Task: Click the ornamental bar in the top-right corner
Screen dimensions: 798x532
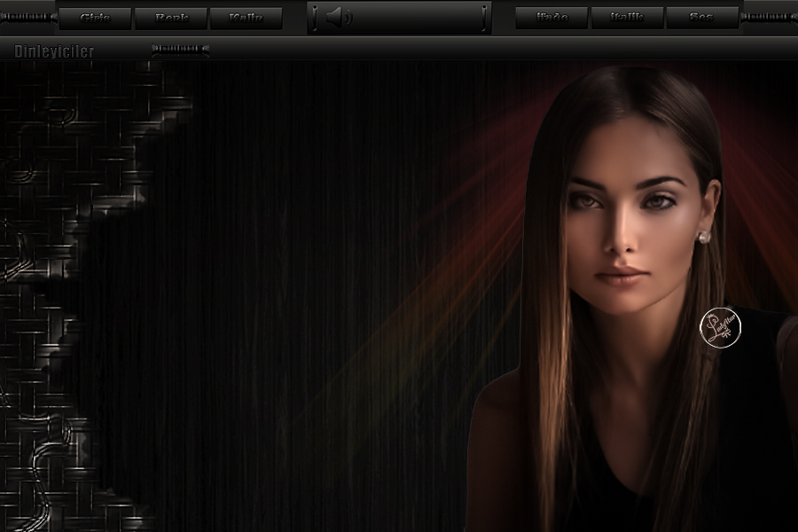Action: click(769, 17)
